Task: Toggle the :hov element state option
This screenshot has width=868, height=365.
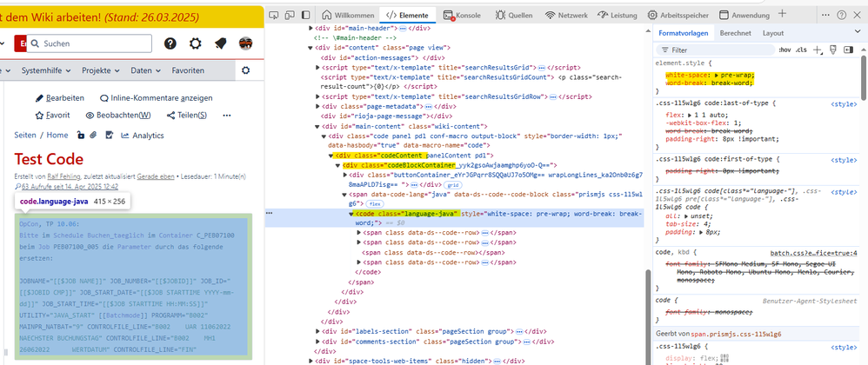Action: point(785,50)
